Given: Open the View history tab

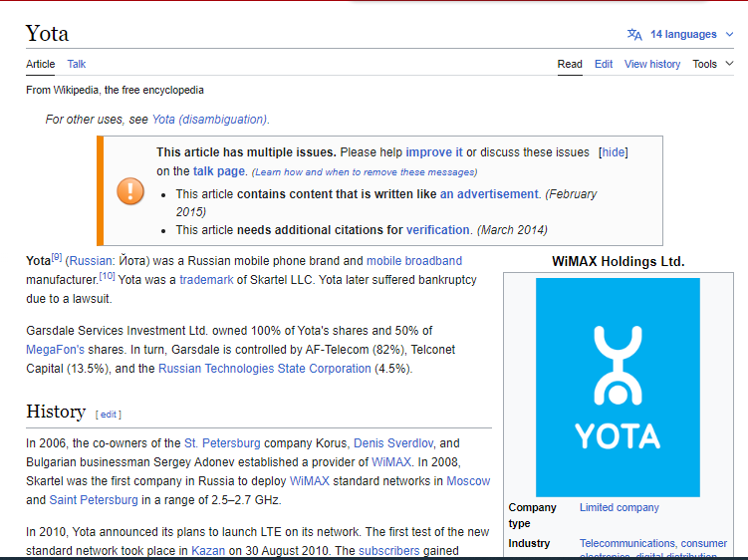Looking at the screenshot, I should pos(652,64).
